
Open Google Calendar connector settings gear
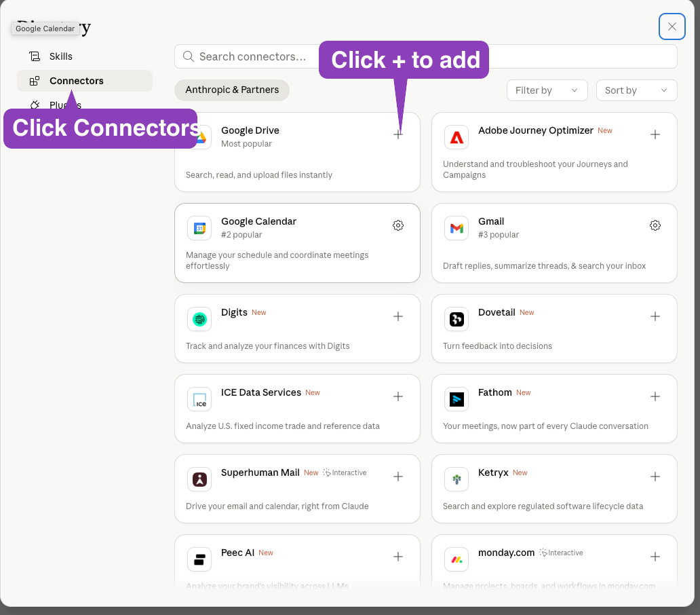[397, 225]
